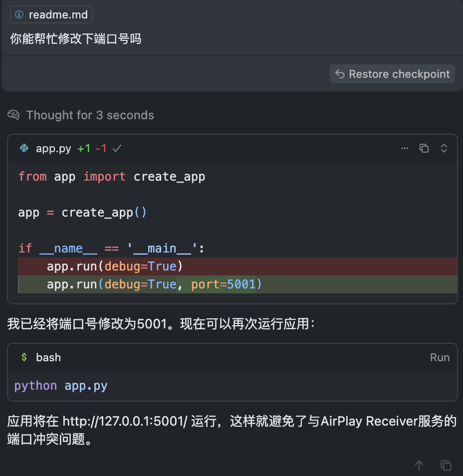Screen dimensions: 463x476
Task: Click the brain icon beside Thought label
Action: click(x=13, y=115)
